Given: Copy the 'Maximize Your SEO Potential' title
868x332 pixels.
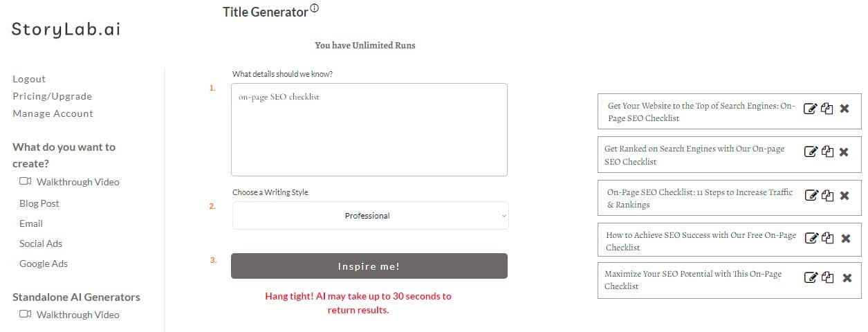Looking at the screenshot, I should point(829,278).
